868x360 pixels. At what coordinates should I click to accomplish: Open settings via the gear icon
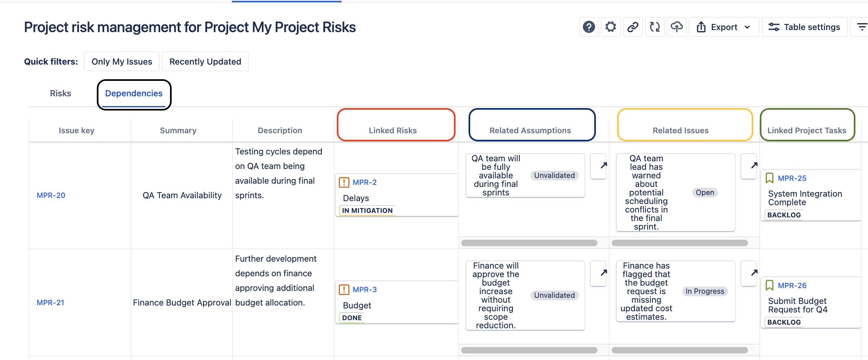[611, 27]
